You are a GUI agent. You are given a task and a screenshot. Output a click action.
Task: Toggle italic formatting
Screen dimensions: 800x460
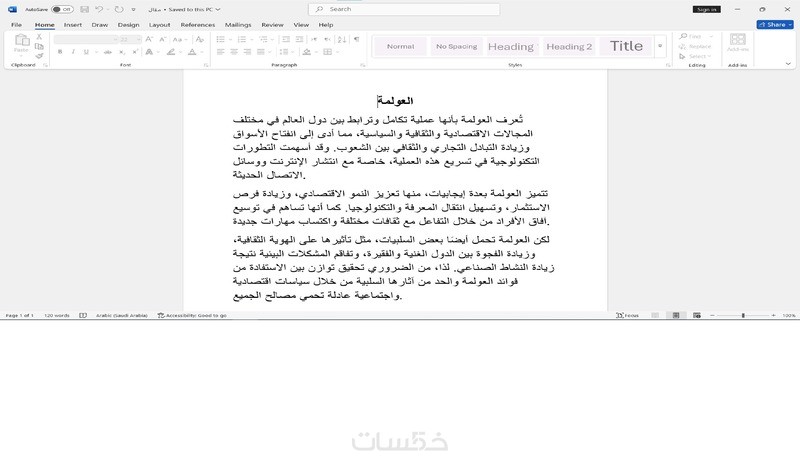tap(73, 52)
